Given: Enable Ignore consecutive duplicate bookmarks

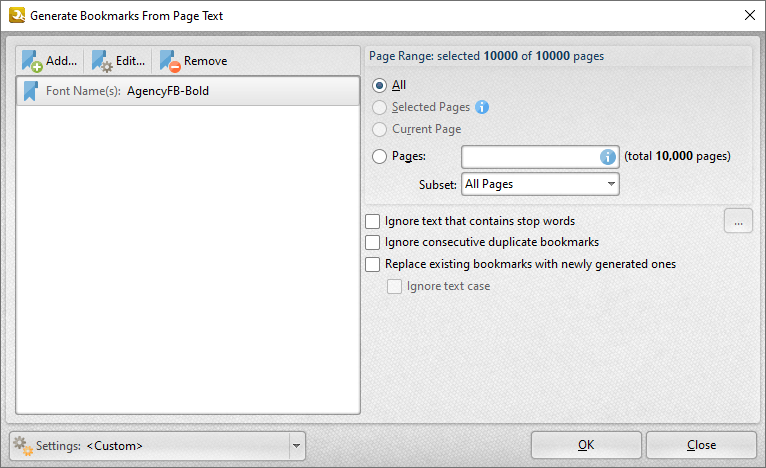Looking at the screenshot, I should click(x=373, y=242).
